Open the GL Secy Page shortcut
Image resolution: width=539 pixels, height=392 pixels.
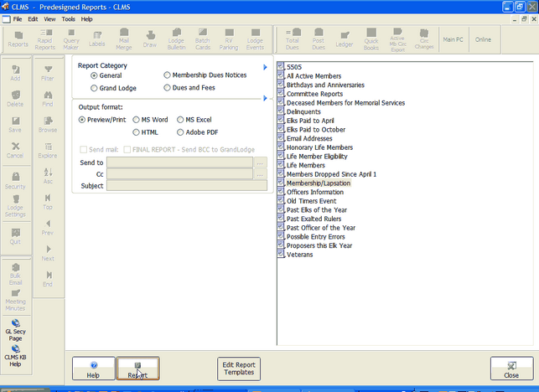16,328
